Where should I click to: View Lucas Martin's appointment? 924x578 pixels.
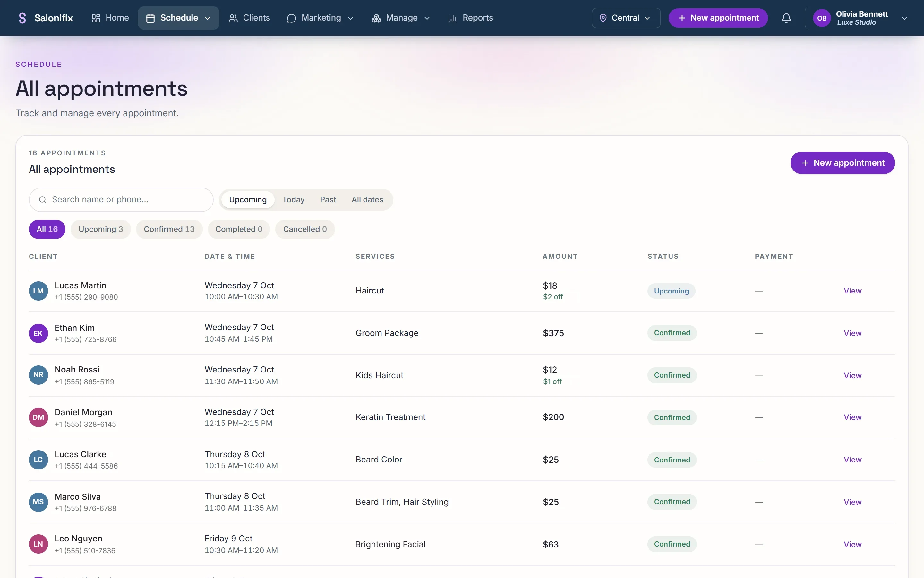[x=852, y=291]
